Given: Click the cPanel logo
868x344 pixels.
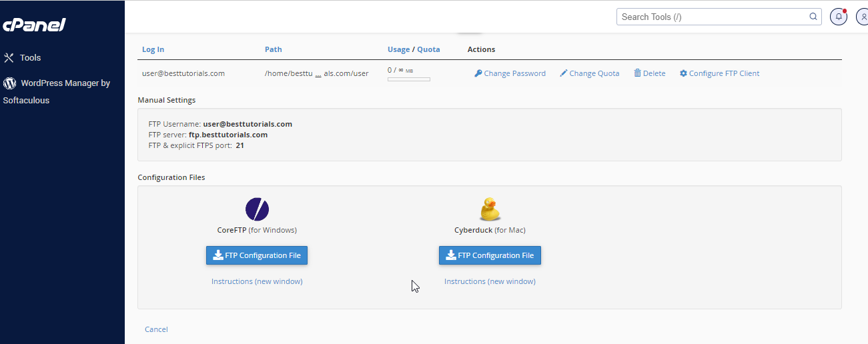Looking at the screenshot, I should coord(34,25).
